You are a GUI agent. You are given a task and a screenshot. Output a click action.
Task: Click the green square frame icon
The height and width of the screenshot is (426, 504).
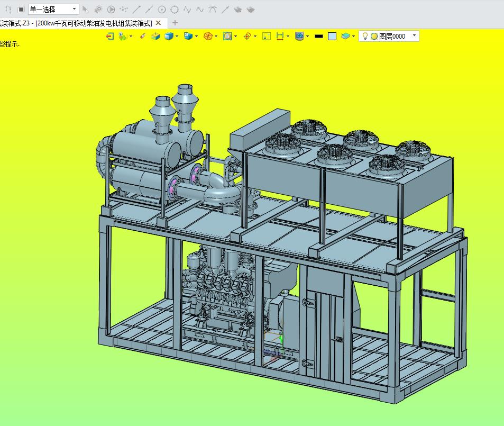(267, 37)
